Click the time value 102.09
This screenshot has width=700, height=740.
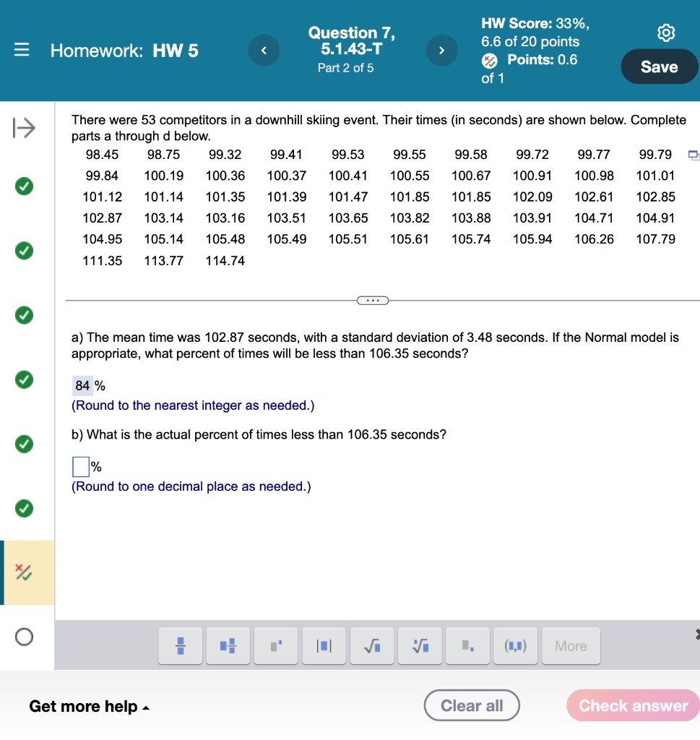click(532, 197)
